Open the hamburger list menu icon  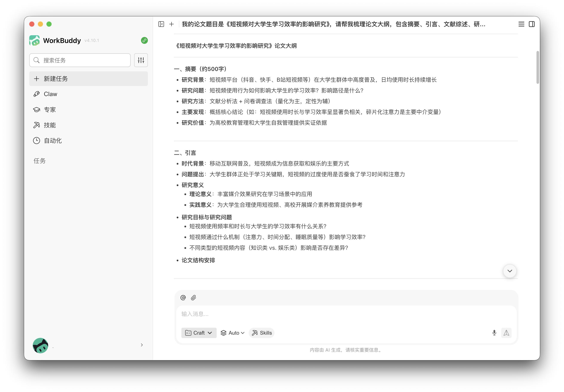pos(521,24)
